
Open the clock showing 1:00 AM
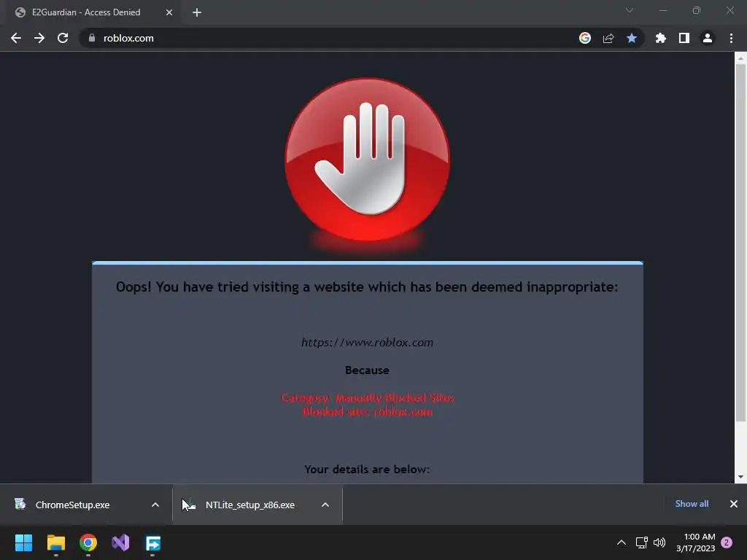[695, 542]
